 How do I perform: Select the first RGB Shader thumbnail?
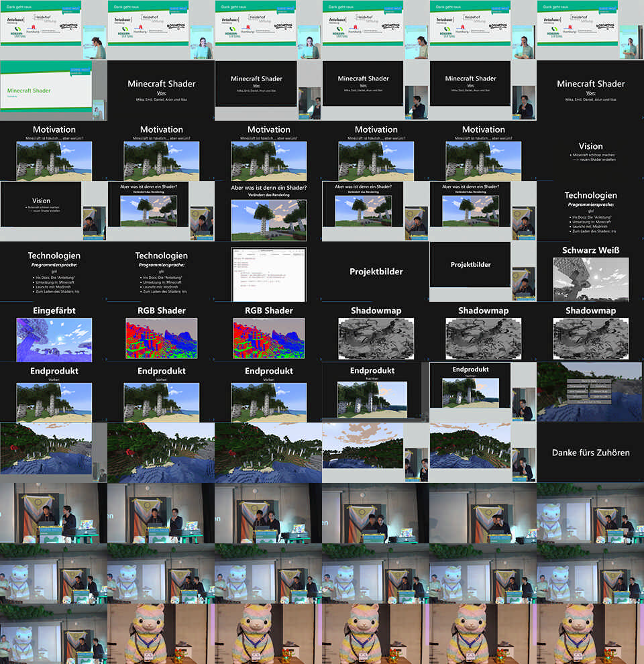(x=161, y=331)
